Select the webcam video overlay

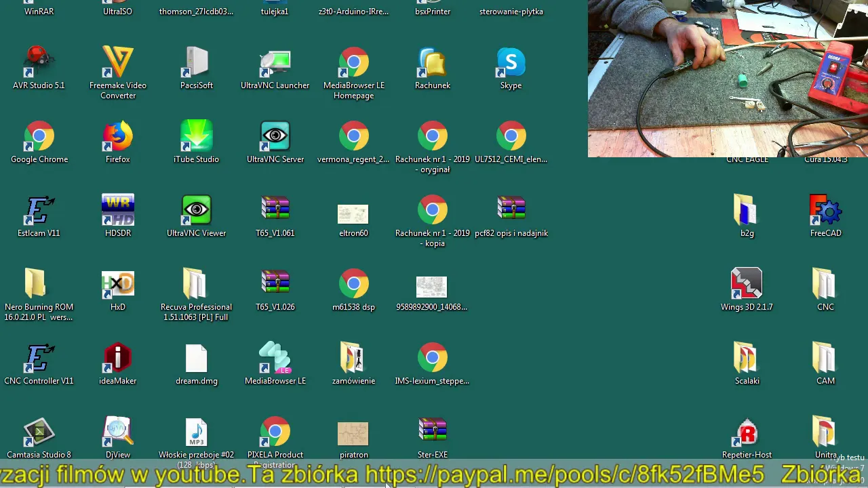coord(728,78)
